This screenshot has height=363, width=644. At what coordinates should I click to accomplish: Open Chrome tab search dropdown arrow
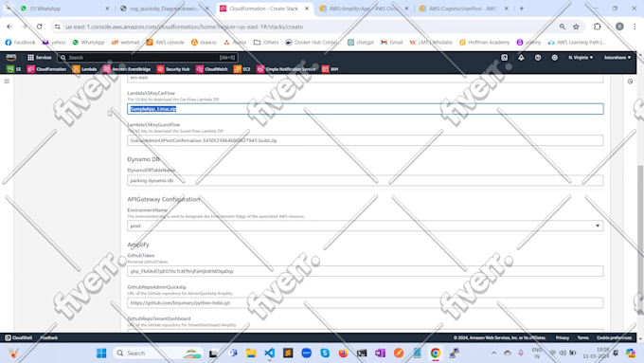(x=9, y=9)
